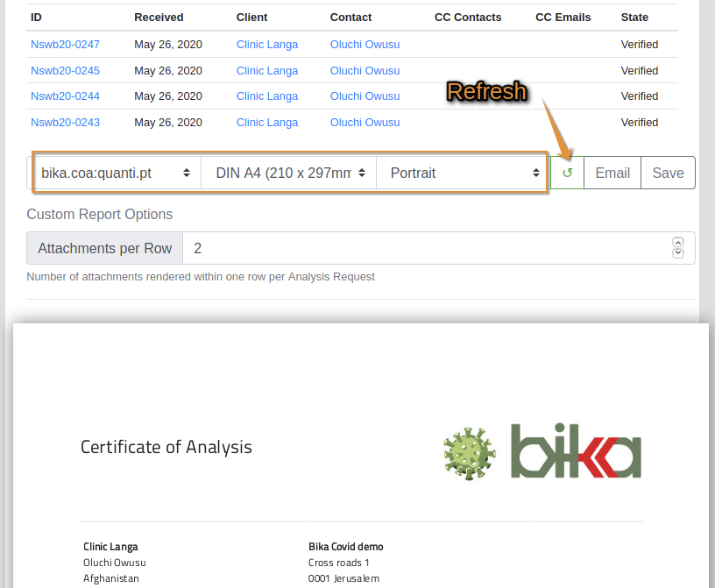This screenshot has width=715, height=588.
Task: Click the green Refresh reload icon
Action: [x=567, y=173]
